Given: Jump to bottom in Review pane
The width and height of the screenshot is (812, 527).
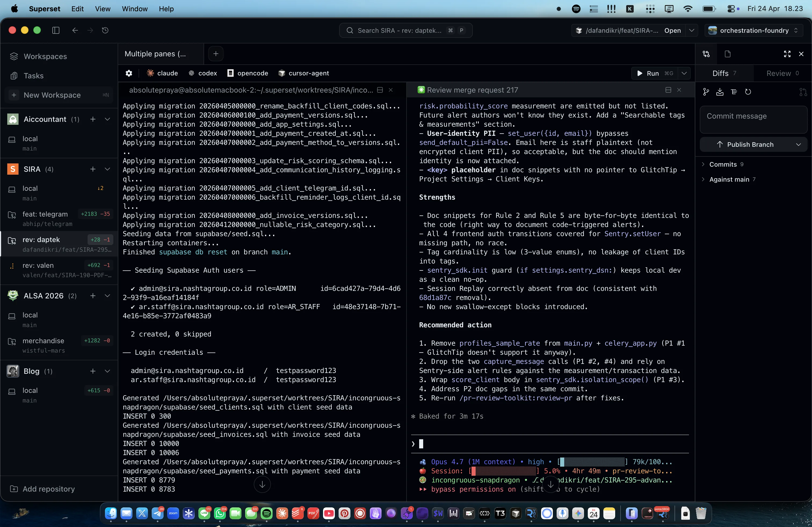Looking at the screenshot, I should [550, 484].
